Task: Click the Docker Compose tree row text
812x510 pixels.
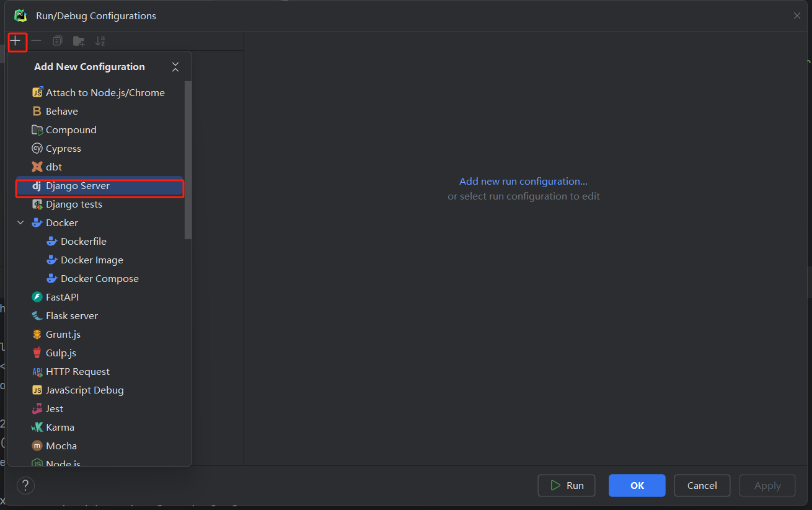Action: [100, 279]
